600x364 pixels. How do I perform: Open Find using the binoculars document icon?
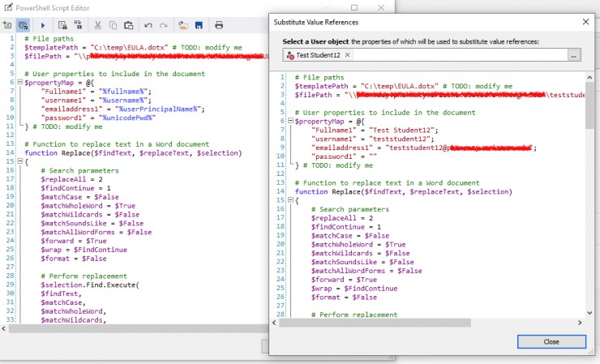click(62, 25)
